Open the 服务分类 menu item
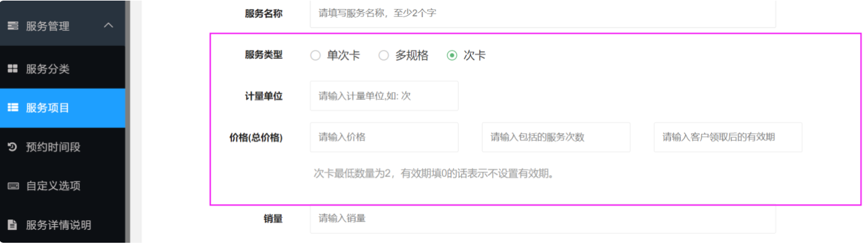868x244 pixels. 63,69
